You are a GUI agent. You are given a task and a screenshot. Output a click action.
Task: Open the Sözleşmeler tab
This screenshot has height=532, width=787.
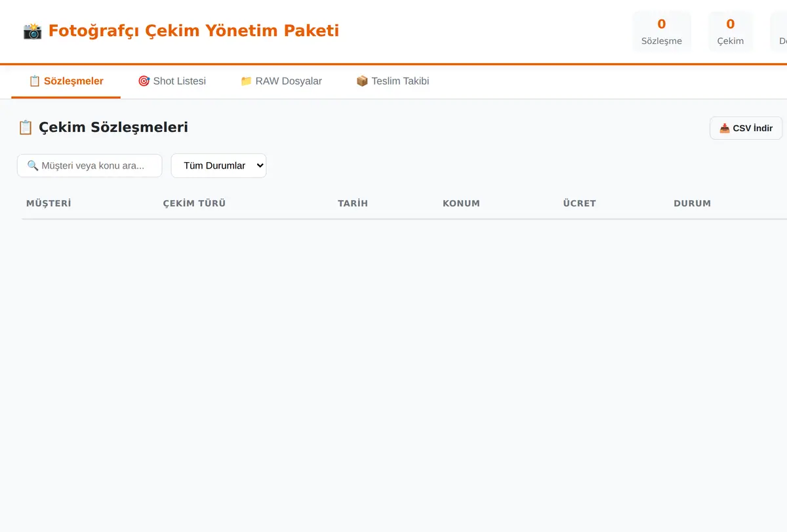pos(66,81)
